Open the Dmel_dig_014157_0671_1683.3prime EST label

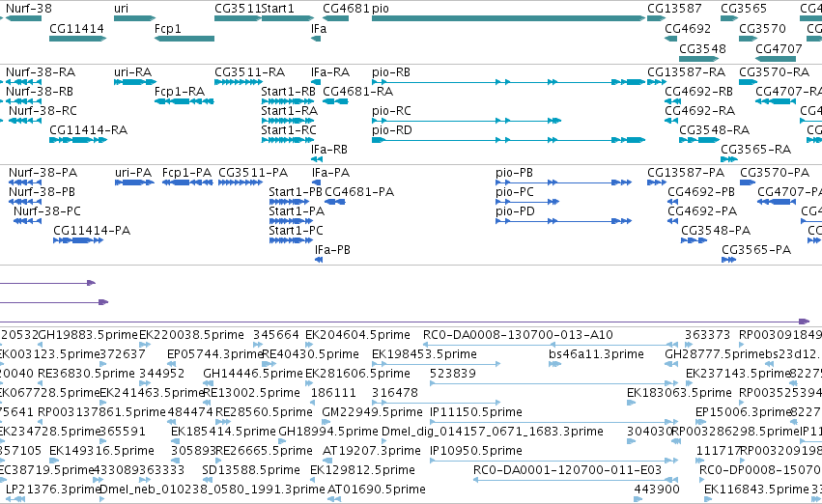coord(493,432)
